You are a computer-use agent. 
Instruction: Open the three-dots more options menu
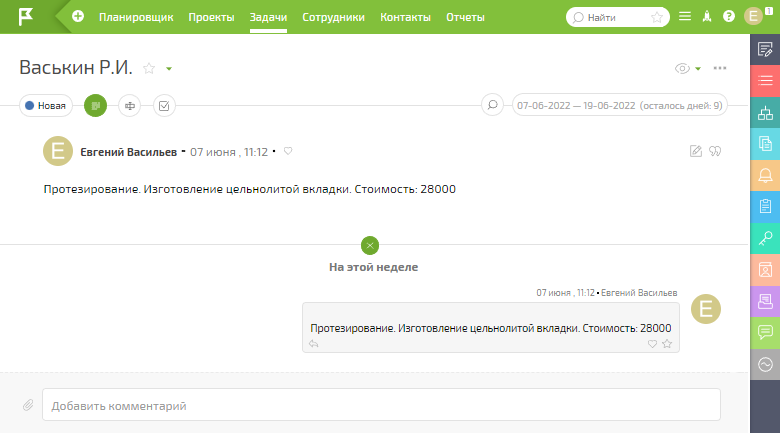point(720,68)
